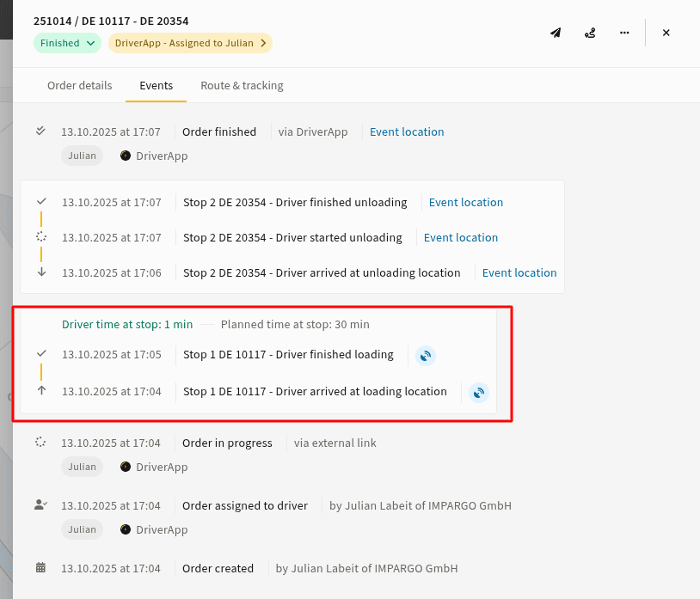The image size is (700, 599).
Task: Click the refresh icon next to driver finished loading
Action: click(426, 355)
